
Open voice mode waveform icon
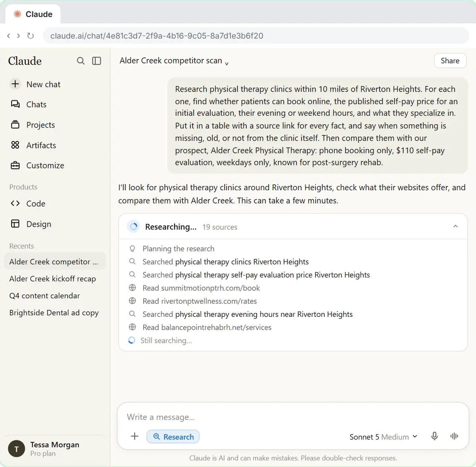point(454,436)
